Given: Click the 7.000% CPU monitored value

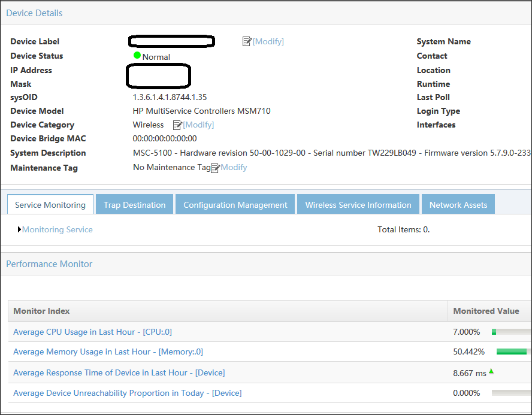Looking at the screenshot, I should [x=467, y=332].
